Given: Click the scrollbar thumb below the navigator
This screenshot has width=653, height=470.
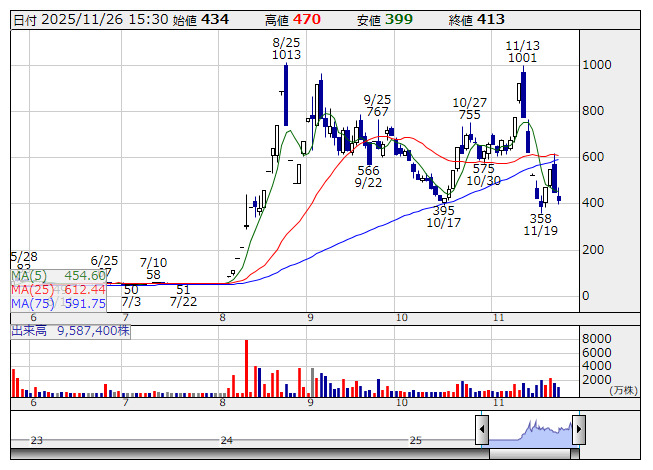Looking at the screenshot, I should [x=530, y=453].
